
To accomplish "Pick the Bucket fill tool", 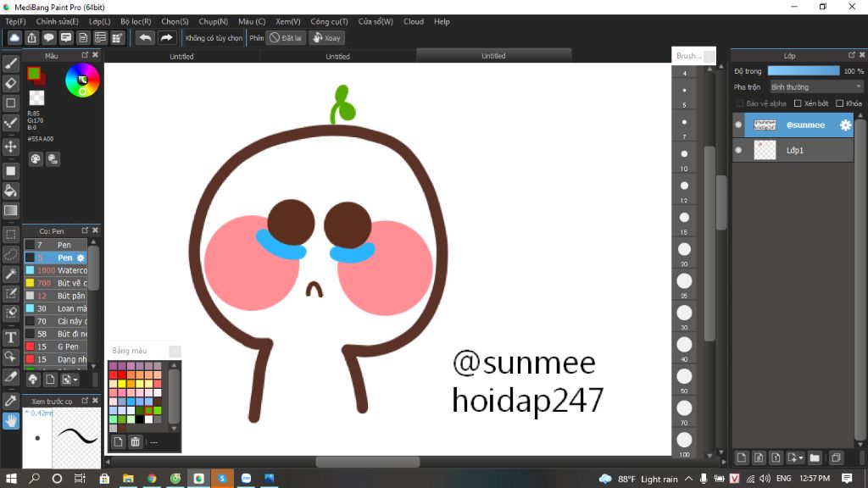I will point(10,191).
